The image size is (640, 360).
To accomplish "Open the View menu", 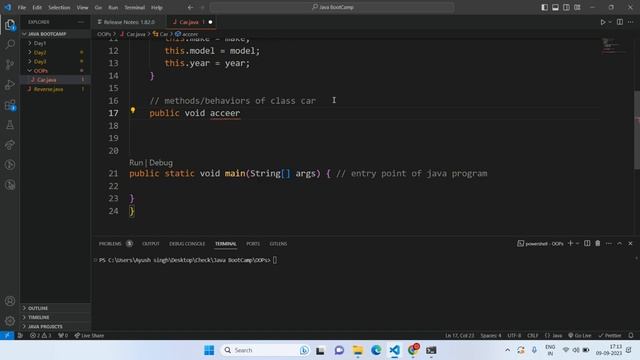I will pos(82,7).
